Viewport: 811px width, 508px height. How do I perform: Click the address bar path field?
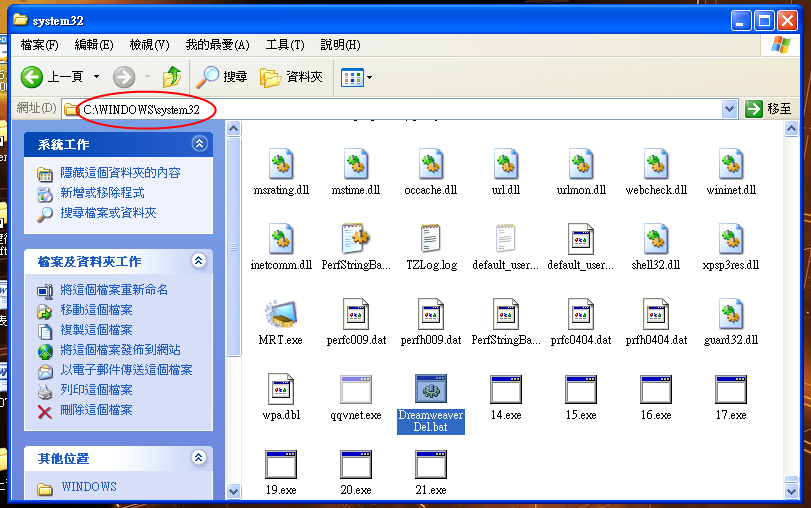pyautogui.click(x=393, y=109)
